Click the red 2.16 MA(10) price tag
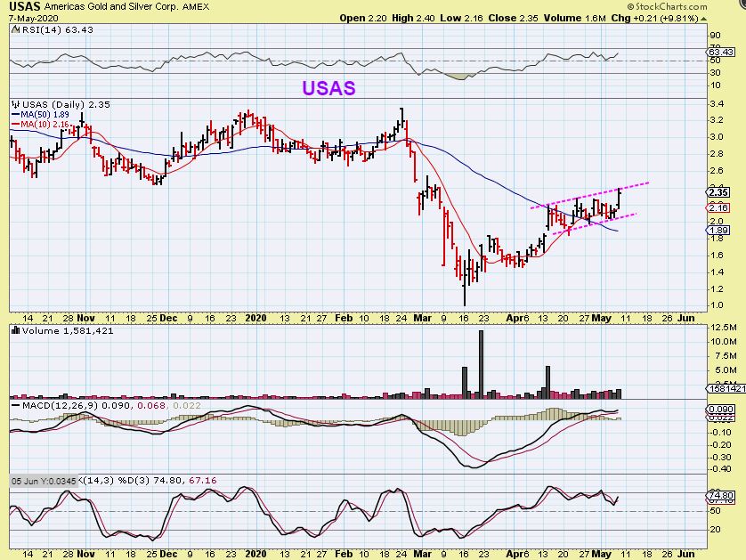The height and width of the screenshot is (560, 746). [719, 207]
